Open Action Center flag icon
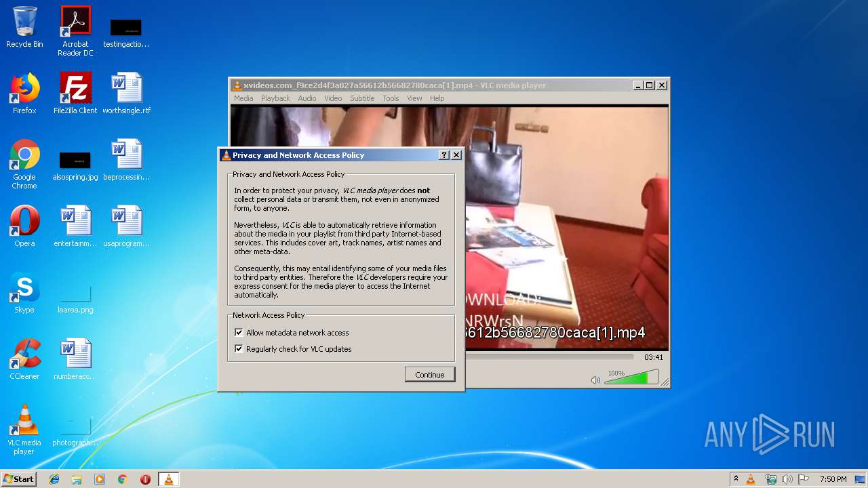868x488 pixels. [x=804, y=479]
